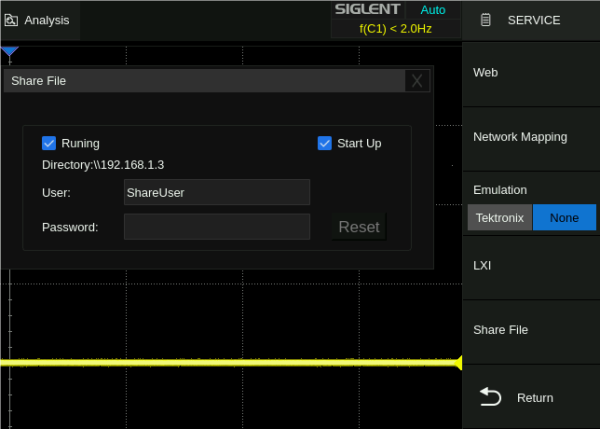Select None for Emulation mode
This screenshot has width=600, height=429.
[x=564, y=217]
